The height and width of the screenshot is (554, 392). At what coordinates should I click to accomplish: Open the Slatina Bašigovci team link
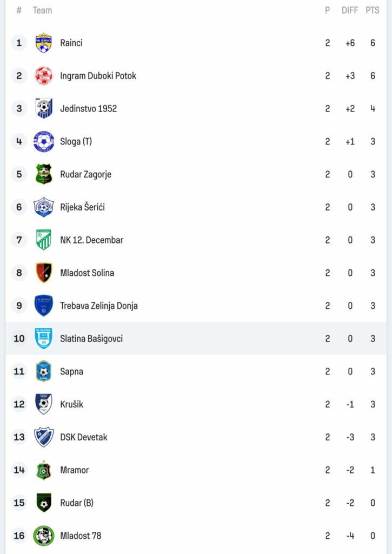tap(91, 339)
